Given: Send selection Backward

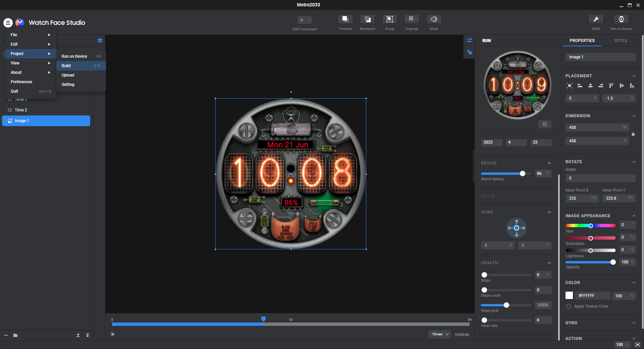Looking at the screenshot, I should coord(367,19).
